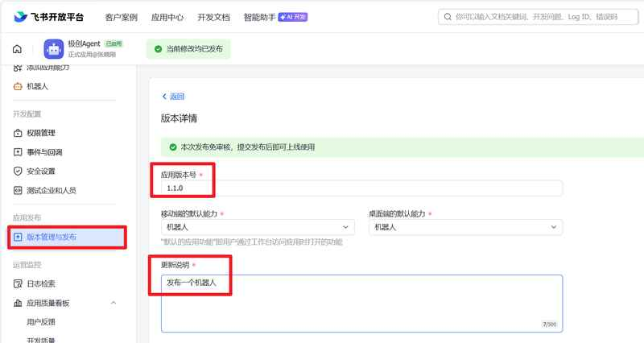Focus the documentation search box
Image resolution: width=644 pixels, height=343 pixels.
(538, 17)
